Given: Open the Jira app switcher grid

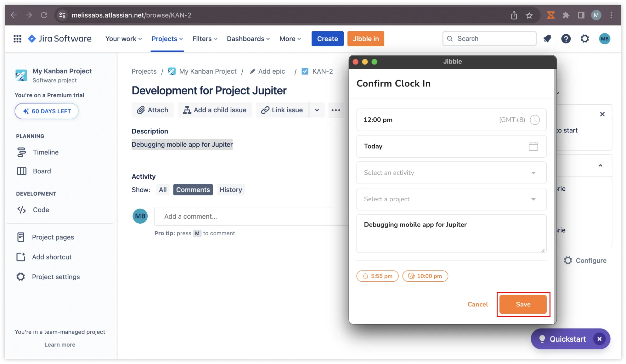Looking at the screenshot, I should point(17,39).
